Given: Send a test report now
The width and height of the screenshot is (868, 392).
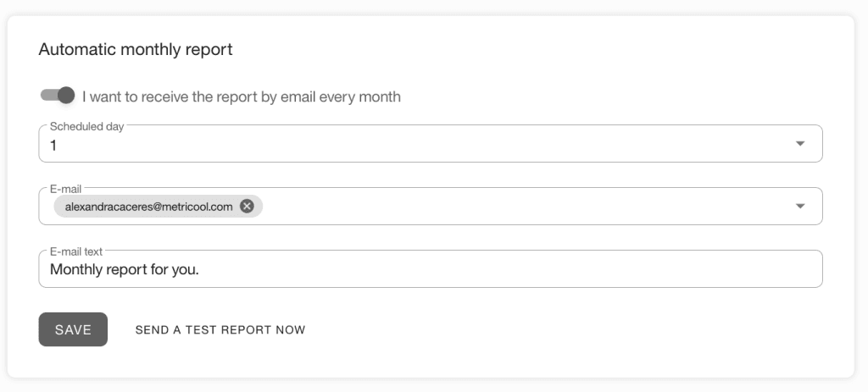Looking at the screenshot, I should 220,330.
